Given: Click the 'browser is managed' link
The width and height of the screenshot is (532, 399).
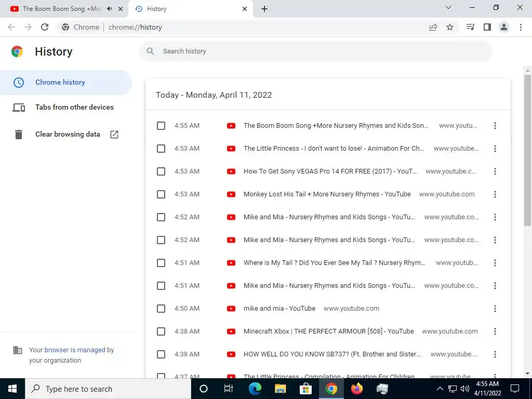Looking at the screenshot, I should click(x=75, y=350).
